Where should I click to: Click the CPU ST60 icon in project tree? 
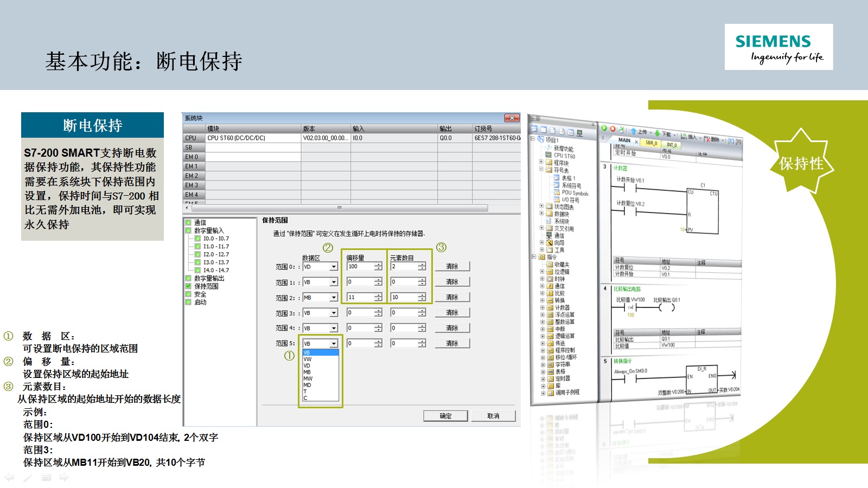[x=548, y=156]
